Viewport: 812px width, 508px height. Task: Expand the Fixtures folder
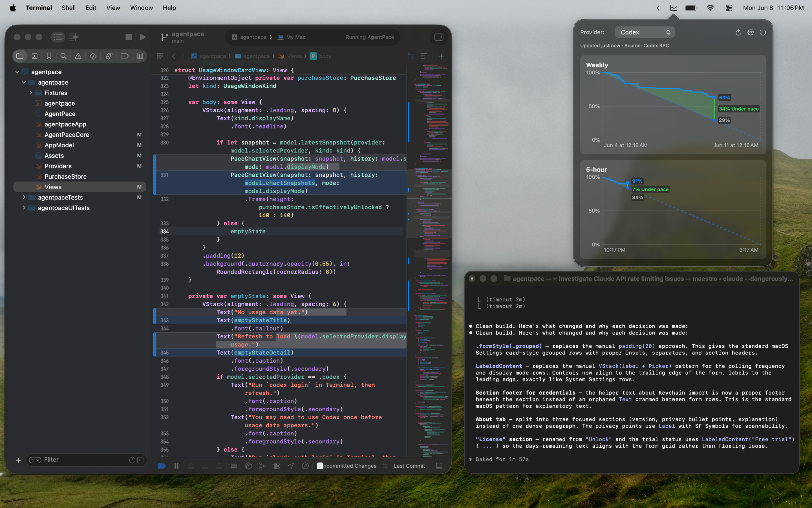[x=30, y=93]
